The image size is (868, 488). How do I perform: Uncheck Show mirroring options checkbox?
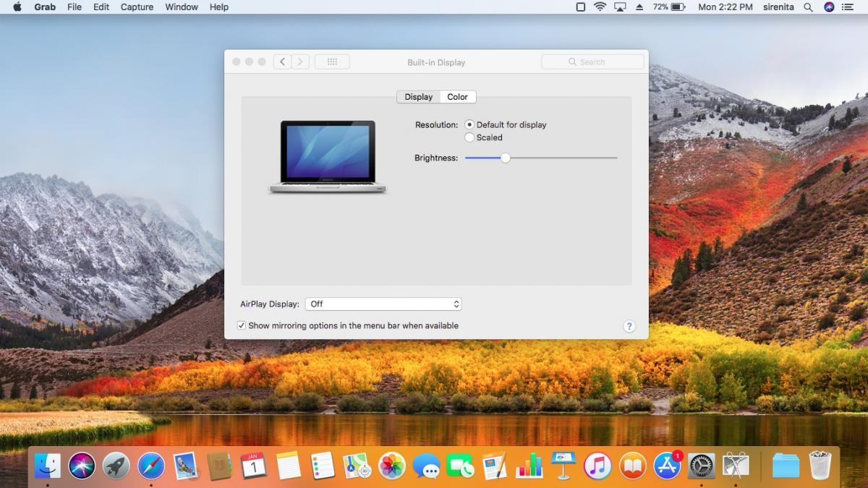point(242,326)
